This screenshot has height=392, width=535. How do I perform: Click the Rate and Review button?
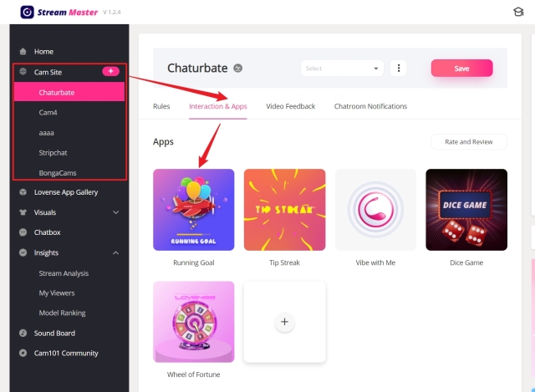(469, 142)
